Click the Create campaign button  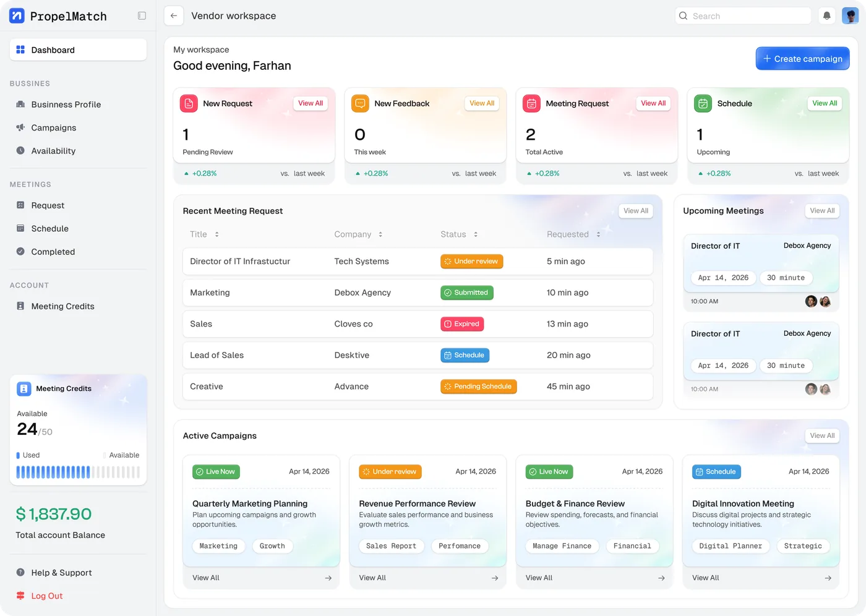click(802, 59)
